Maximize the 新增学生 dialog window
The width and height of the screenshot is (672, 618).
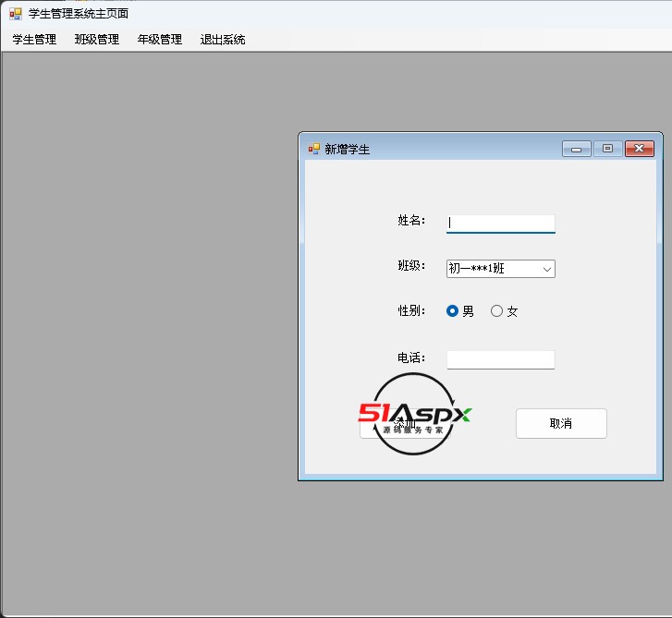pyautogui.click(x=607, y=149)
